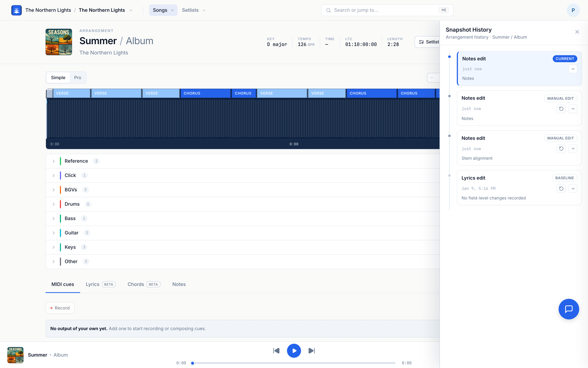Click the 126 BPM tempo value
This screenshot has width=588, height=368.
(306, 44)
